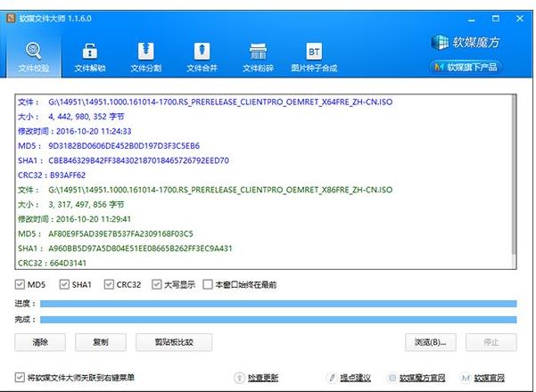Open the 软媒旗下产品 products button
The width and height of the screenshot is (536, 392).
click(x=466, y=67)
